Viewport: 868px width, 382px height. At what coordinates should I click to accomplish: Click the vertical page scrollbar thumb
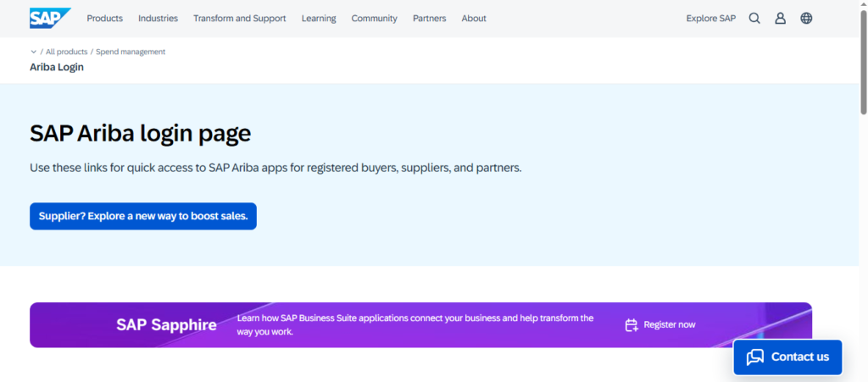tap(864, 62)
